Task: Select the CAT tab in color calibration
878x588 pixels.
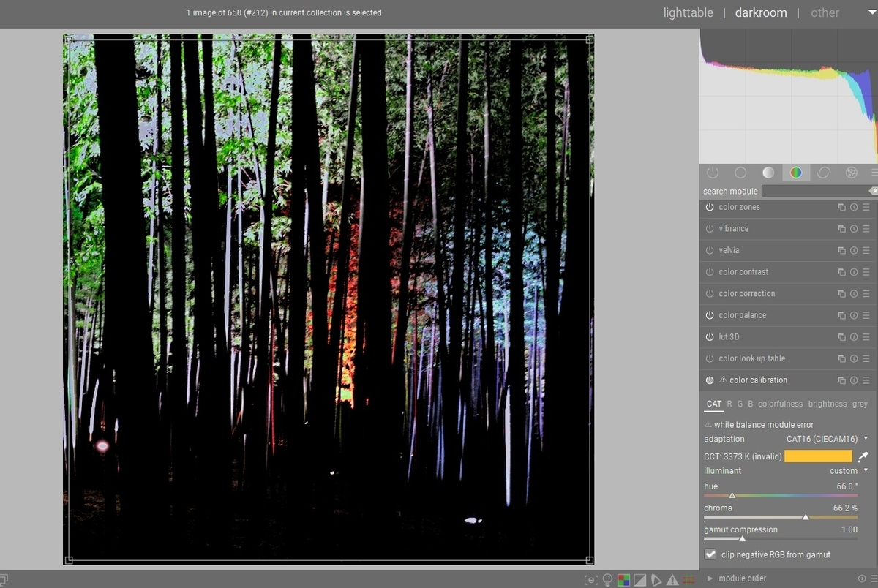Action: click(x=714, y=404)
